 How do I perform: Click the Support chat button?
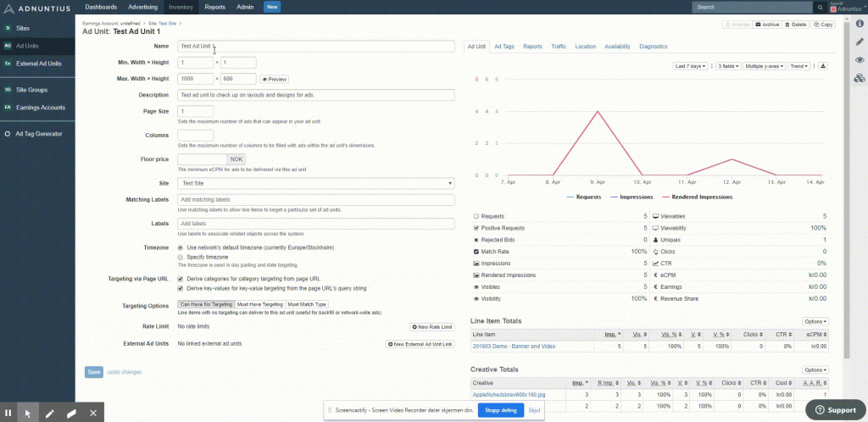(835, 410)
